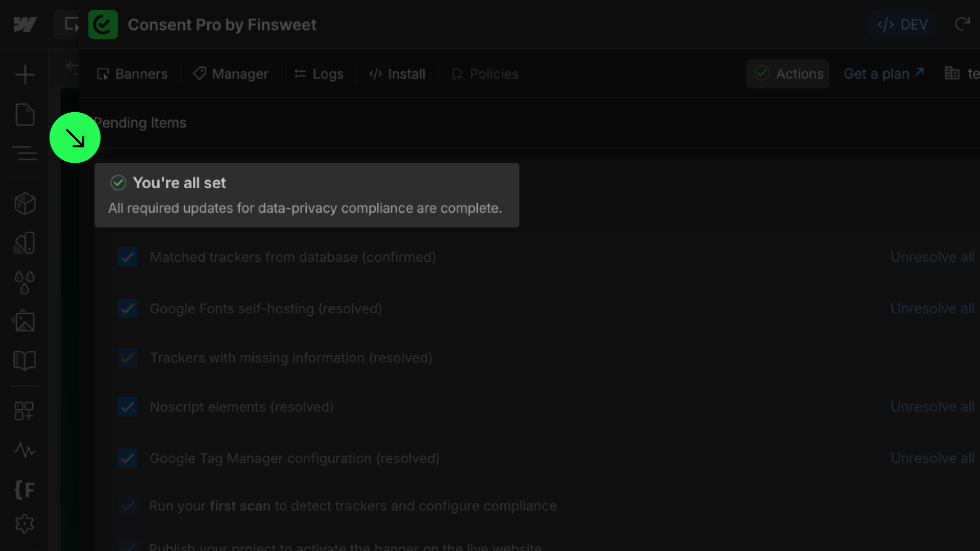Screen dimensions: 980x551
Task: Open the Apps grid icon
Action: tap(24, 411)
